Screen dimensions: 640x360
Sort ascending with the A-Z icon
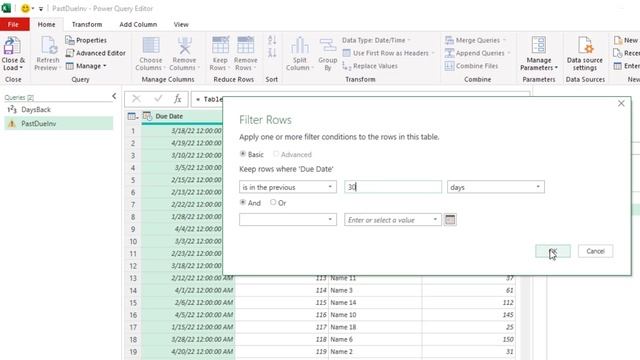coord(272,40)
